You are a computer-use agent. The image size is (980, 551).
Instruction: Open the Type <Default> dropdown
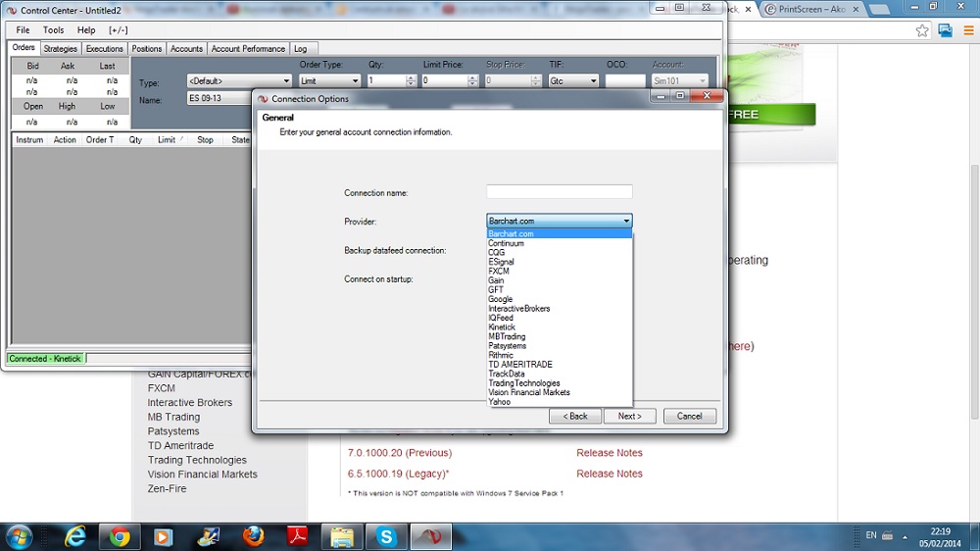pos(239,80)
